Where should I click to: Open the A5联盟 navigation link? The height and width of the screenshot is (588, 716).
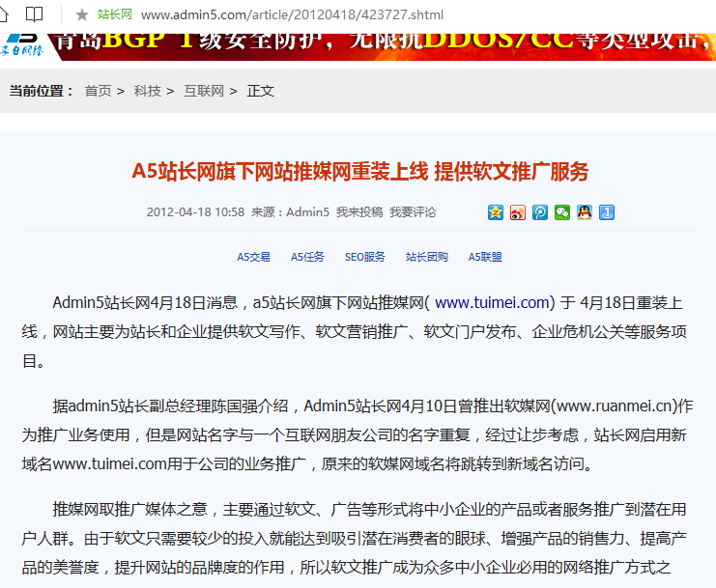[x=485, y=257]
